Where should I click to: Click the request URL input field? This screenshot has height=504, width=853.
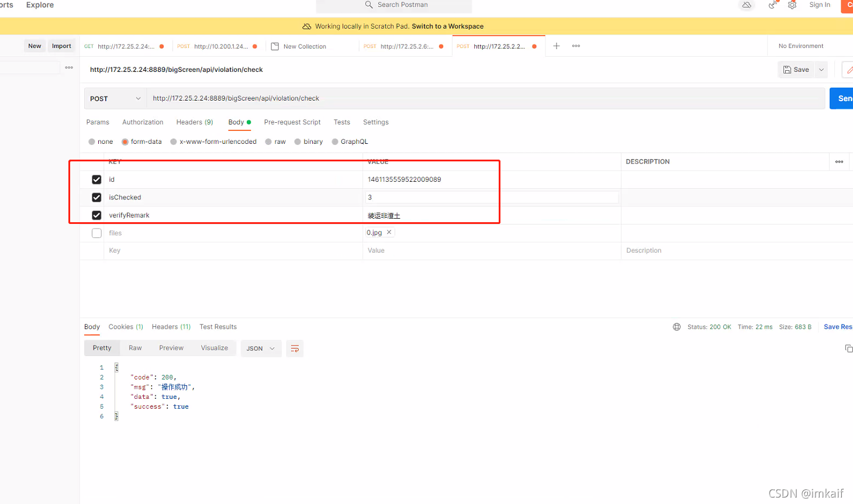485,98
